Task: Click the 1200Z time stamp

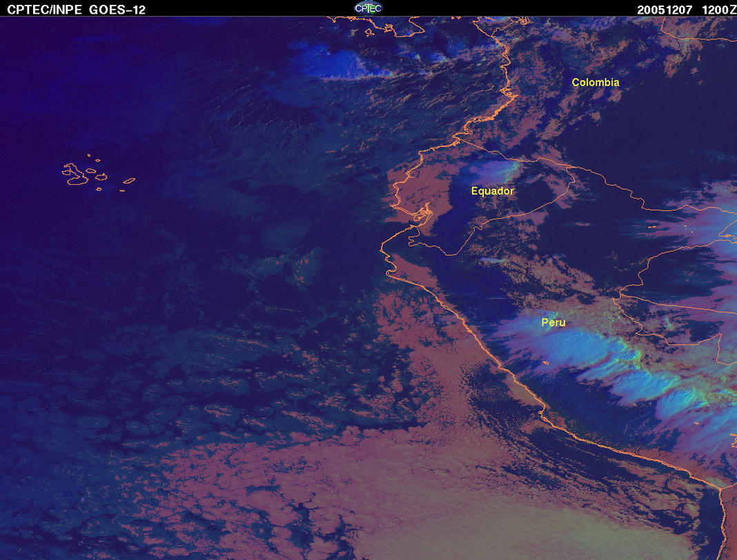Action: click(x=718, y=10)
